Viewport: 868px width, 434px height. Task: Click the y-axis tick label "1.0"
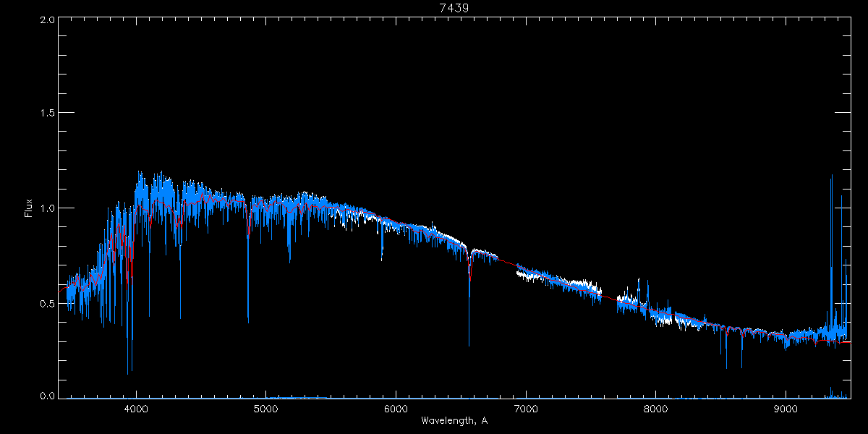47,208
